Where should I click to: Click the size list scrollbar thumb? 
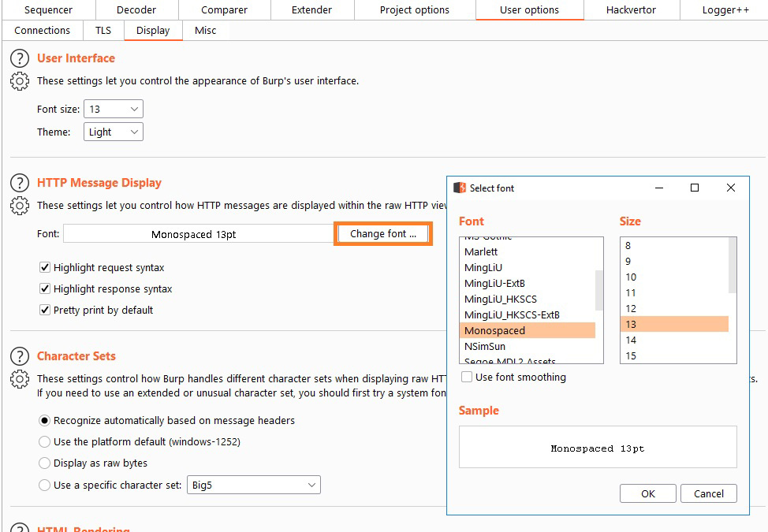point(733,265)
